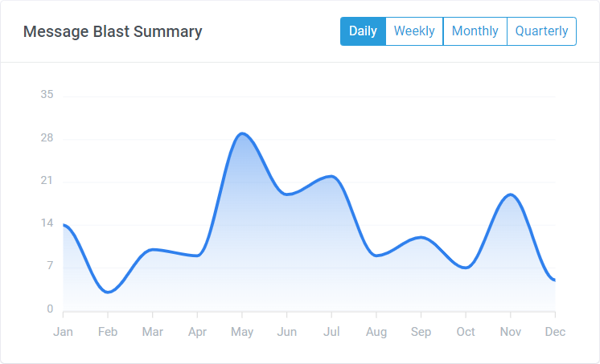Click the Apr label on the x-axis
The width and height of the screenshot is (600, 364).
(x=197, y=332)
